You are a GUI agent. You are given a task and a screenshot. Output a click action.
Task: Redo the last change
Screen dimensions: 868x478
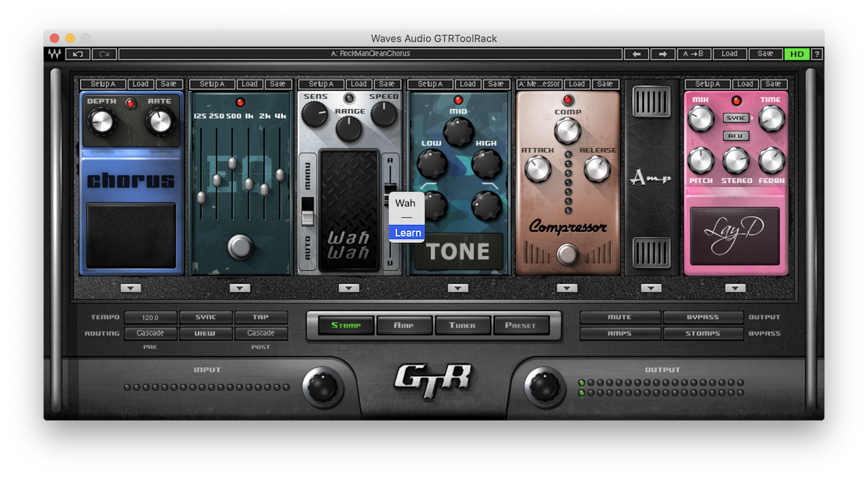(104, 54)
